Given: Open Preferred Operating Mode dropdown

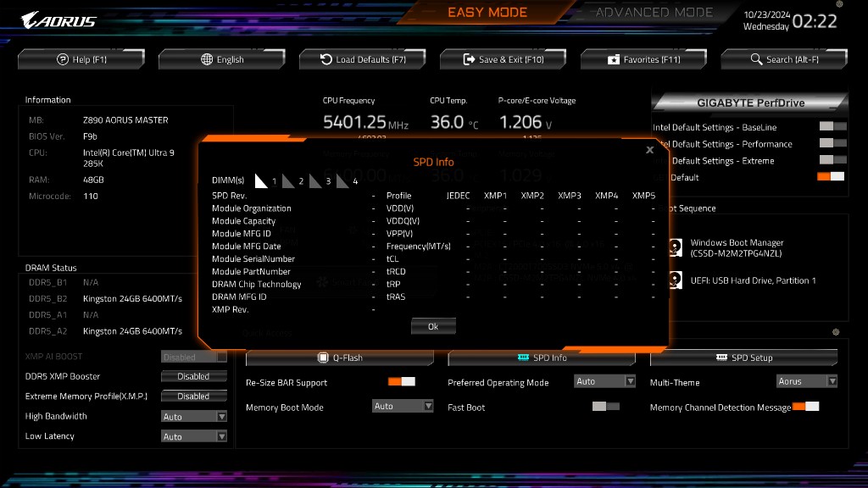Looking at the screenshot, I should (604, 382).
